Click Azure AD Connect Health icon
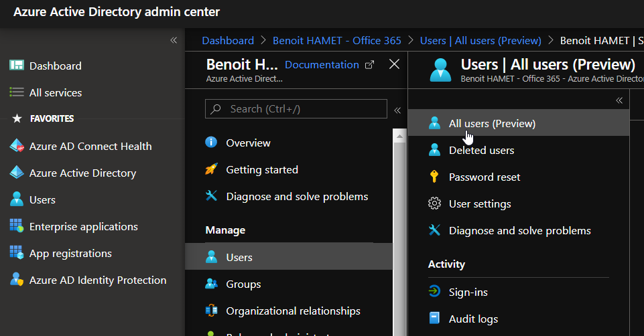The image size is (644, 336). 17,146
